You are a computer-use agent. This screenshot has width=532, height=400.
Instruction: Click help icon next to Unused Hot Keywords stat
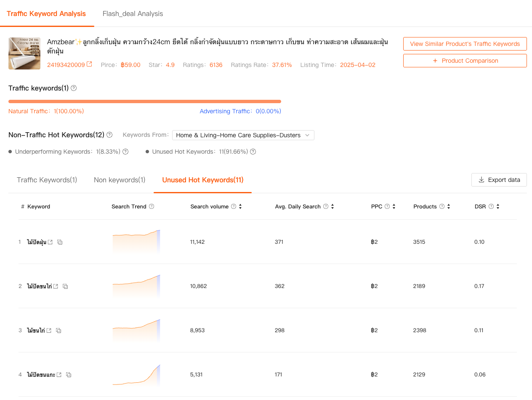(x=253, y=152)
